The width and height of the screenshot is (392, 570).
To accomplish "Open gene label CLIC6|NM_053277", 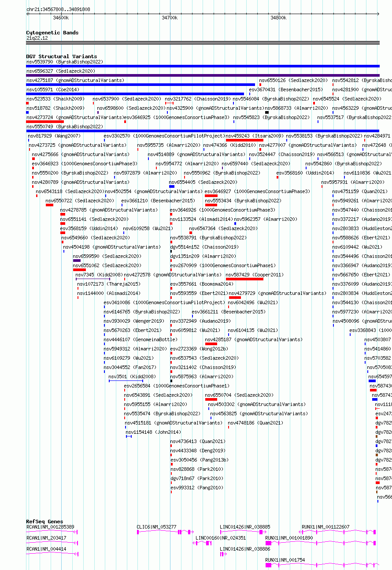I will pos(157,527).
